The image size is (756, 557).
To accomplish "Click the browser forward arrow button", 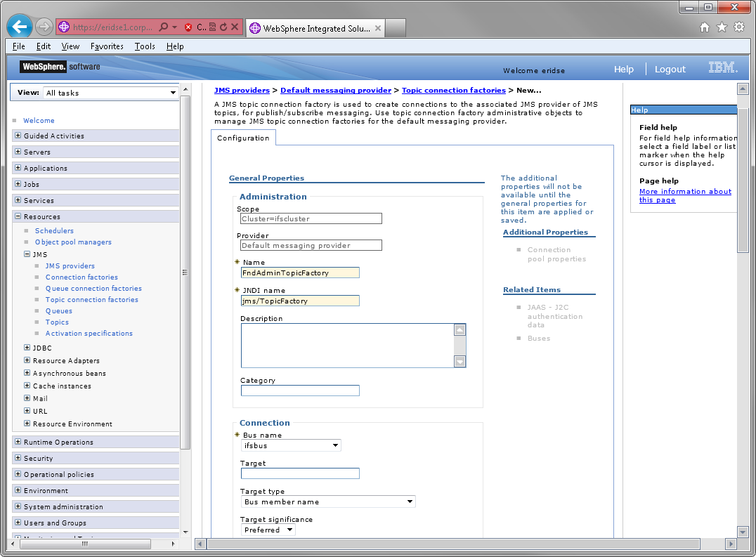I will [44, 27].
